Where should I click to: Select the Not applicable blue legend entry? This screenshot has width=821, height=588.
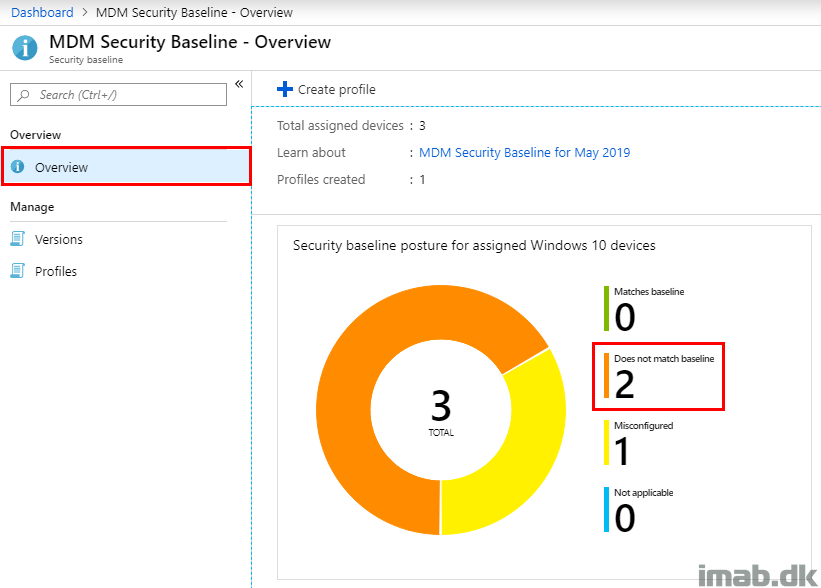pos(639,510)
